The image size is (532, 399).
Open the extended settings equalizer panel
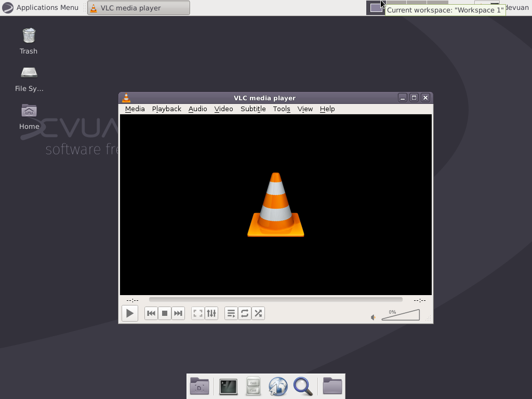tap(211, 313)
